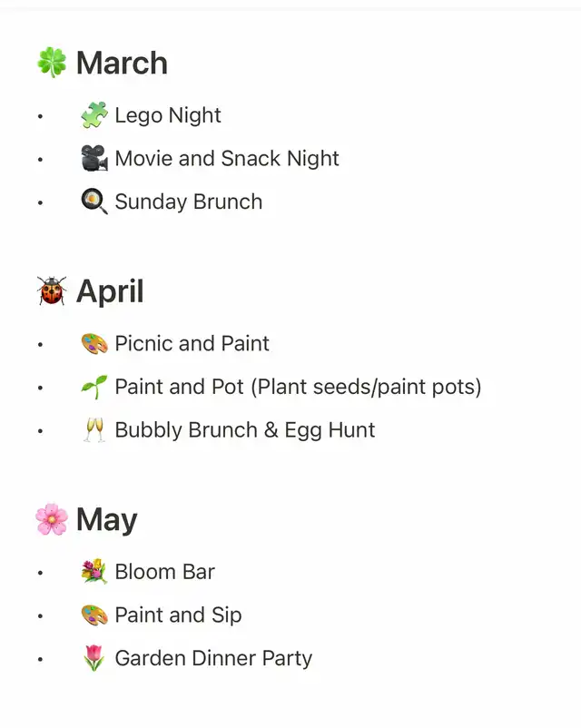Click the four-leaf clover emoji beside March
581x728 pixels.
coord(52,63)
